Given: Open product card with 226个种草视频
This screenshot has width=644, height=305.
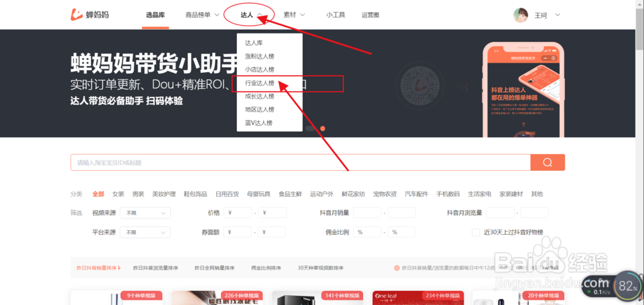Looking at the screenshot, I should 217,298.
